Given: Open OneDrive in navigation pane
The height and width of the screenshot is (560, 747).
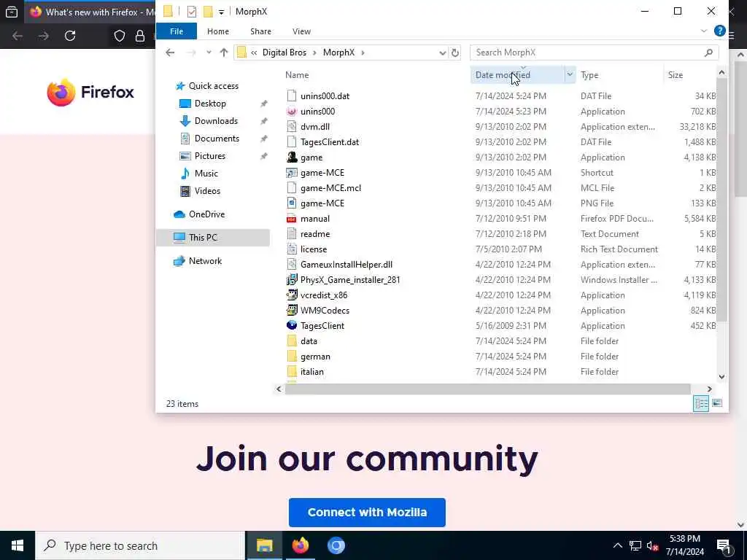Looking at the screenshot, I should point(206,214).
